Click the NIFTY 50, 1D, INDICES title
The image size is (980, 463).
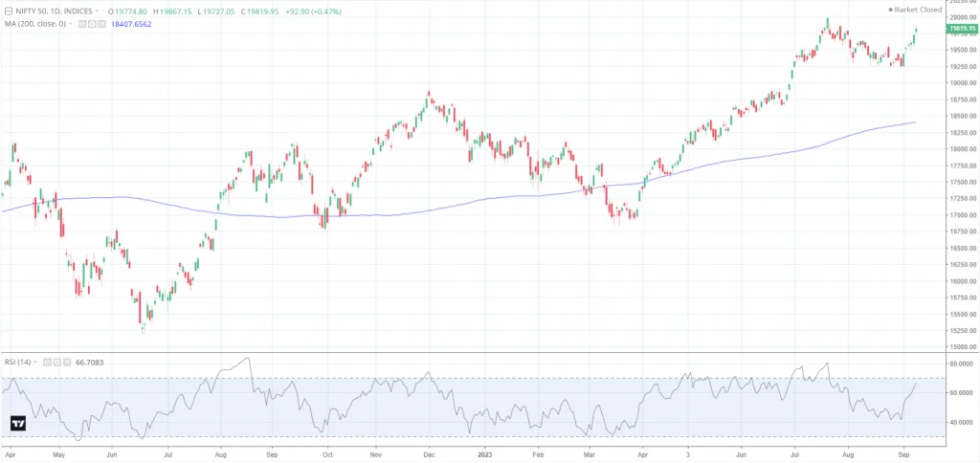[x=54, y=11]
